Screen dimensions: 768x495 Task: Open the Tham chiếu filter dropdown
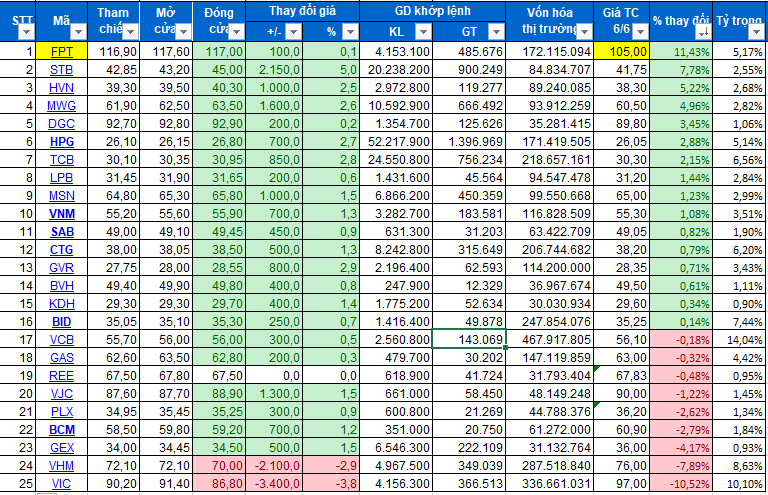[130, 32]
